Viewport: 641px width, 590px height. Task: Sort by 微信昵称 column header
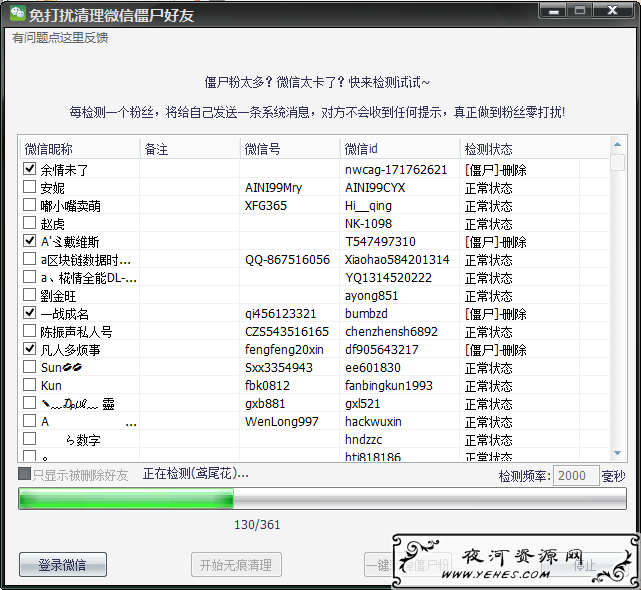tap(80, 149)
